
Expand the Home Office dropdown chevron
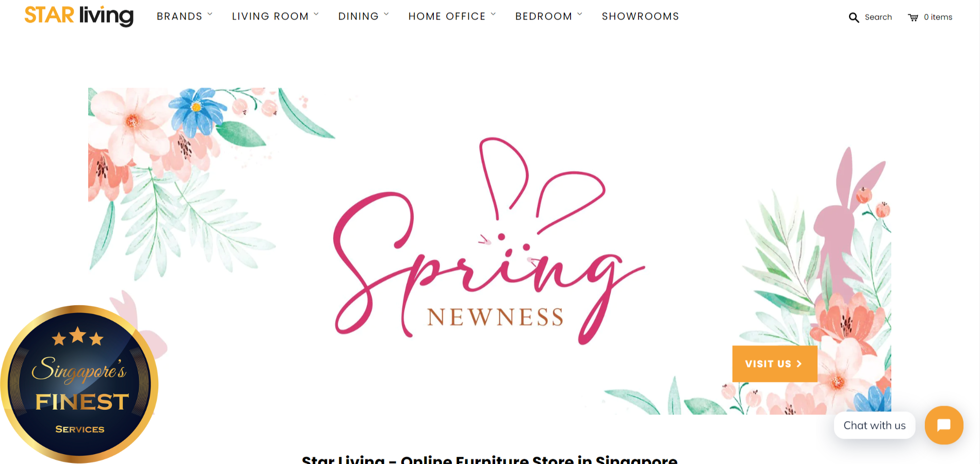pyautogui.click(x=493, y=14)
